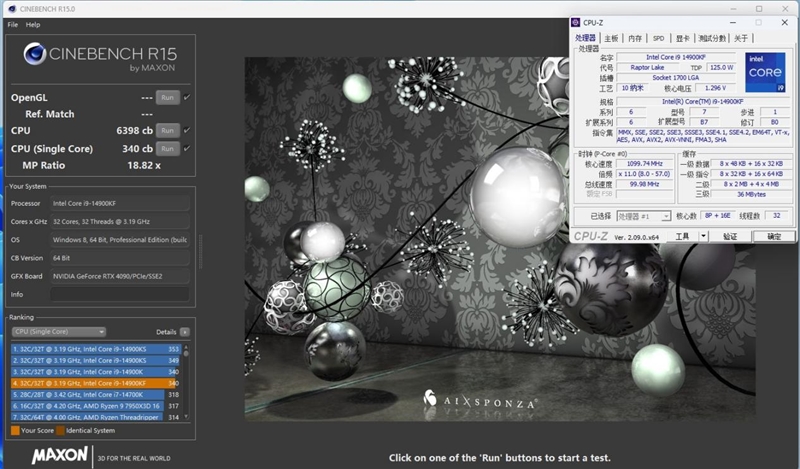Click the CB Version field
This screenshot has height=469, width=800.
pos(120,258)
